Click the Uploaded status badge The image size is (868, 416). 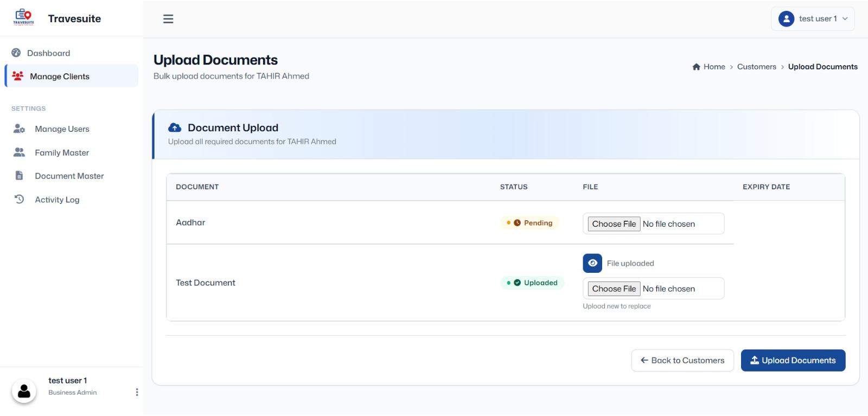point(532,283)
